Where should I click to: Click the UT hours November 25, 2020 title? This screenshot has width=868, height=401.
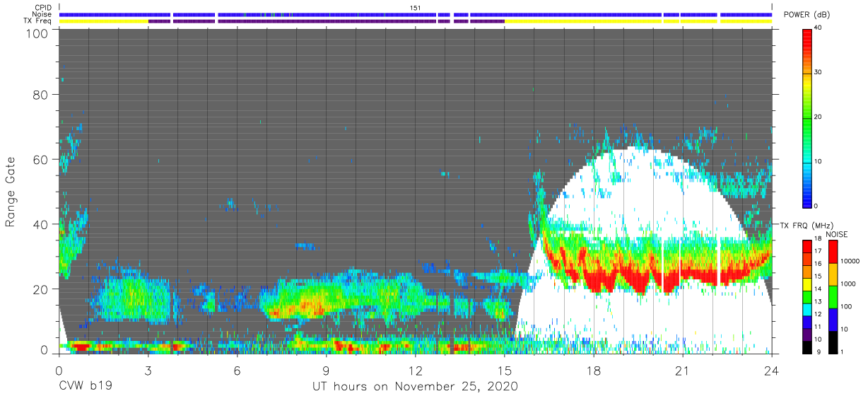coord(415,387)
